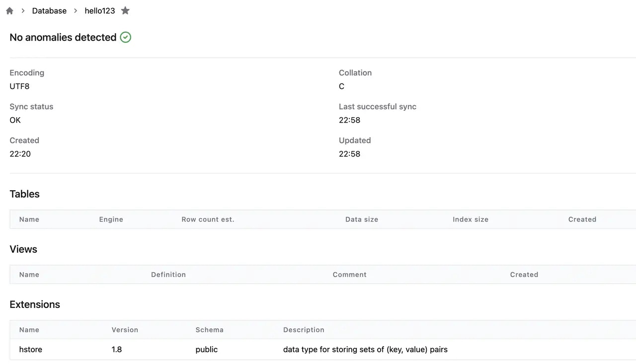Click the Extensions section heading
636x364 pixels.
[35, 304]
